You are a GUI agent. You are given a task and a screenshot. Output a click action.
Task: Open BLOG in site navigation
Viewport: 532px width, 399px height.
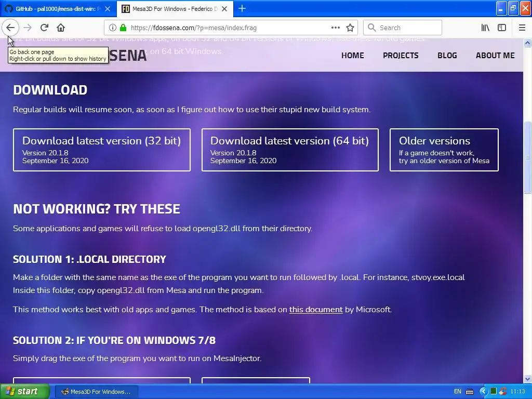coord(447,55)
